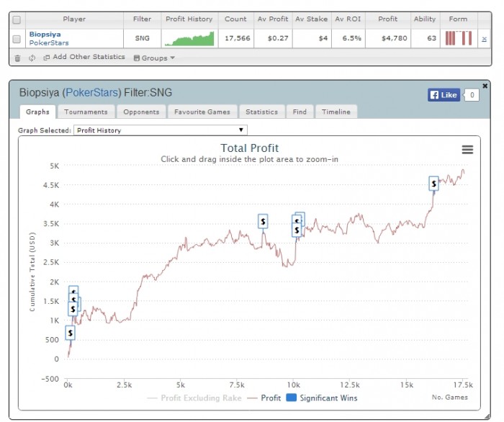Click lower win marker near 10k games
Image resolution: width=504 pixels, height=422 pixels.
coord(297,230)
